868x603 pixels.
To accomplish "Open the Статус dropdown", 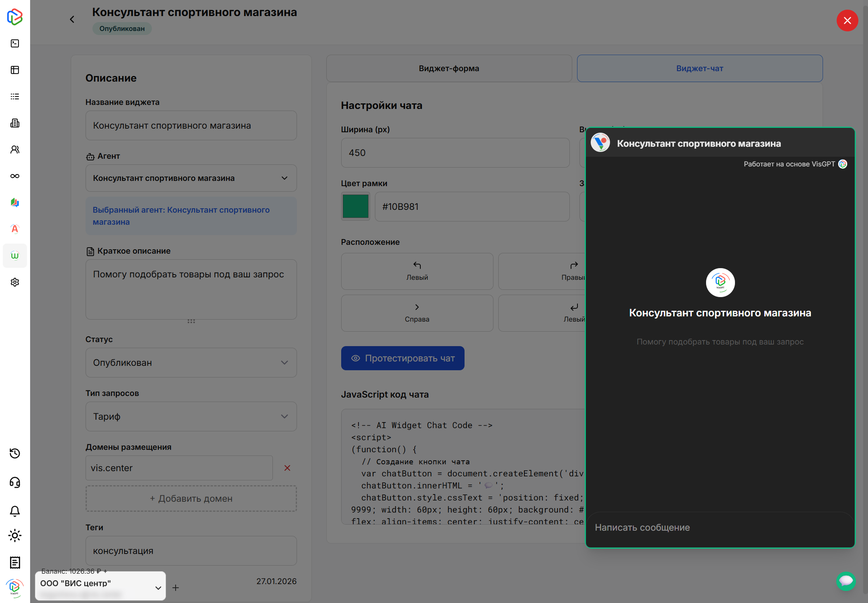I will (x=191, y=363).
